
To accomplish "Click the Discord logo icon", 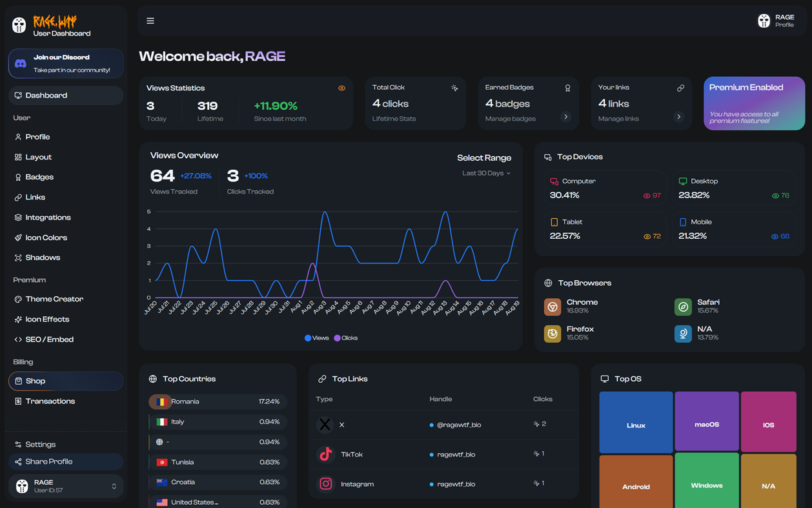I will tap(21, 64).
